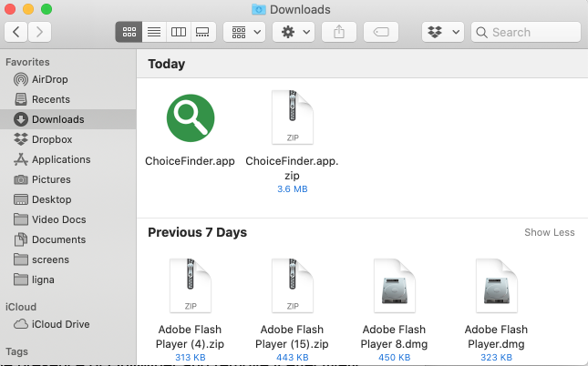Switch to column view in toolbar

click(x=178, y=32)
